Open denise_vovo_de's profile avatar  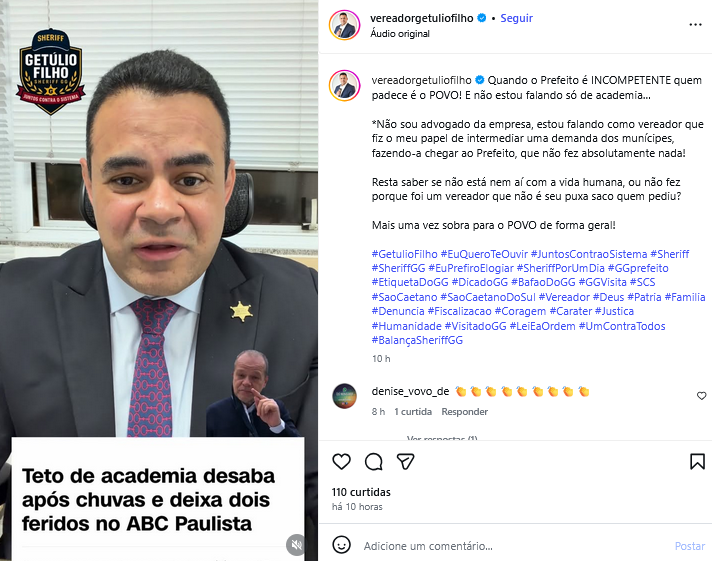(x=345, y=396)
